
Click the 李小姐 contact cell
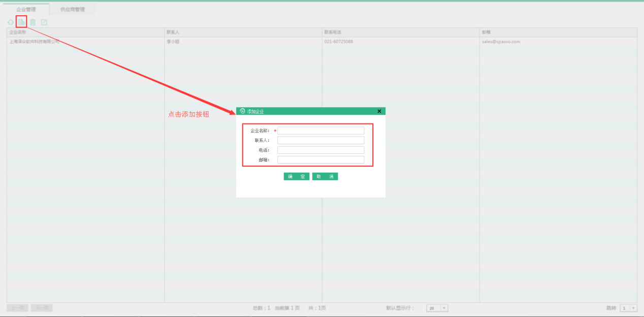pos(243,42)
